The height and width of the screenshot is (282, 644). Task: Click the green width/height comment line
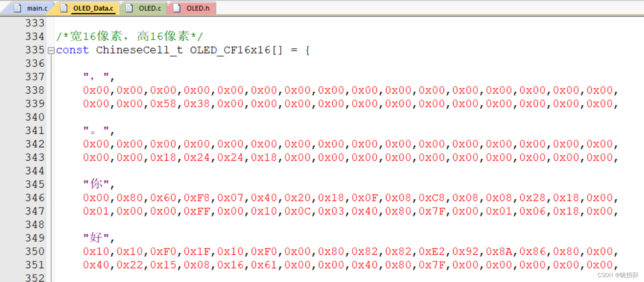(129, 36)
